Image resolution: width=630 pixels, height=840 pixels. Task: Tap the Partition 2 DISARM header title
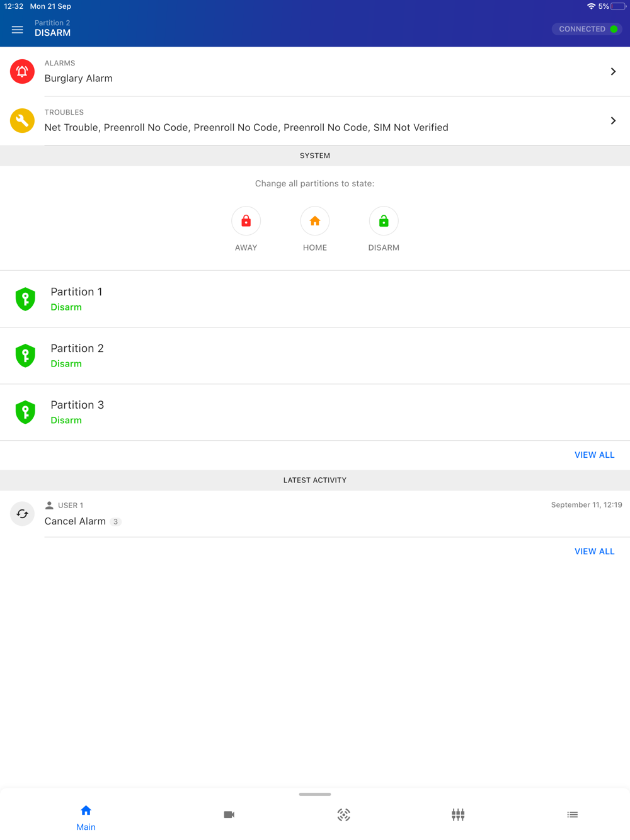click(x=52, y=28)
